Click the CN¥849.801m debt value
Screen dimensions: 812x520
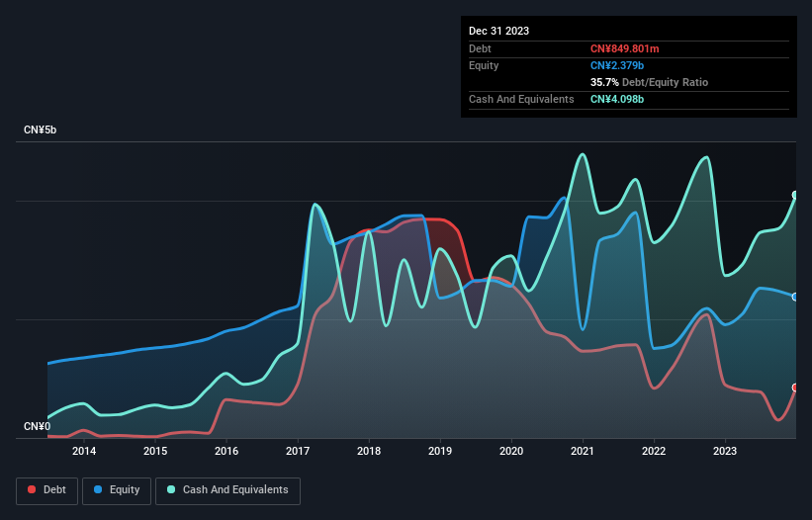(x=624, y=48)
